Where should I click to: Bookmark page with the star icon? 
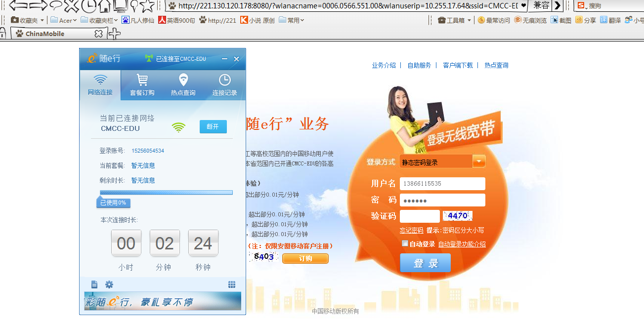147,6
